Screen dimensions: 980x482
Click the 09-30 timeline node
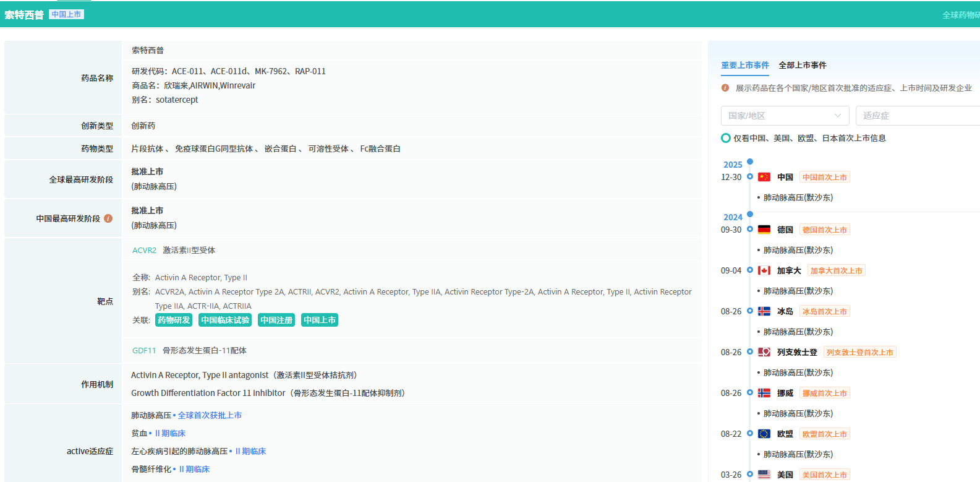[x=750, y=229]
